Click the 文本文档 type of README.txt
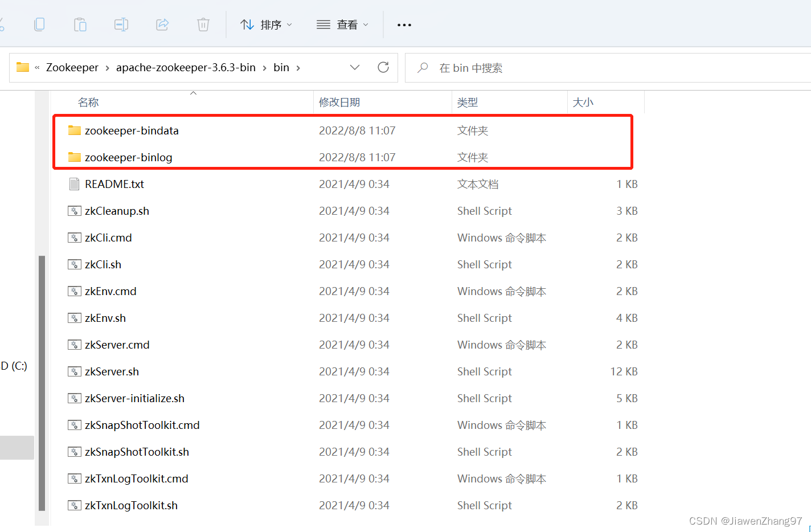 click(x=478, y=184)
